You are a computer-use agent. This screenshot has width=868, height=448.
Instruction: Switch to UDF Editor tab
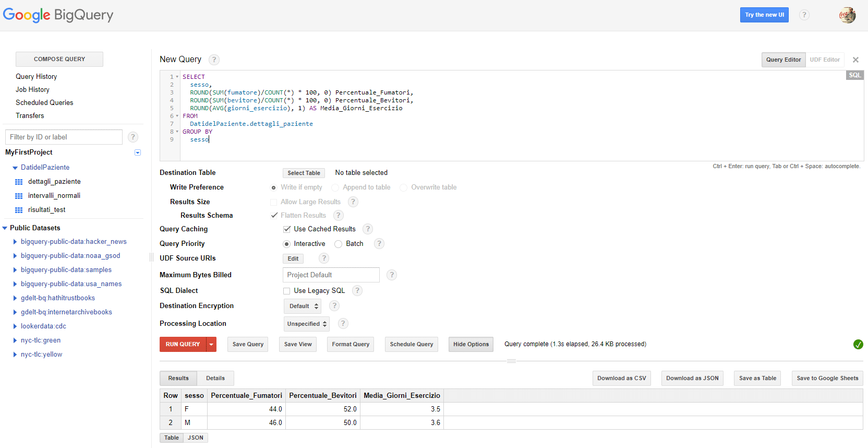coord(825,60)
